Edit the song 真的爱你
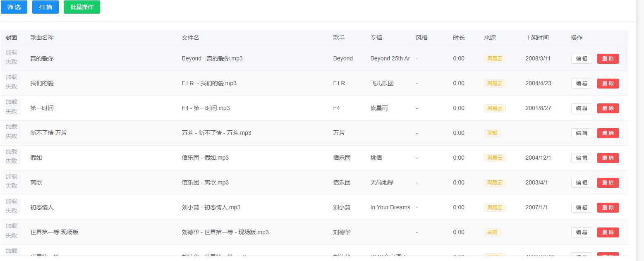The height and width of the screenshot is (261, 644). [582, 59]
